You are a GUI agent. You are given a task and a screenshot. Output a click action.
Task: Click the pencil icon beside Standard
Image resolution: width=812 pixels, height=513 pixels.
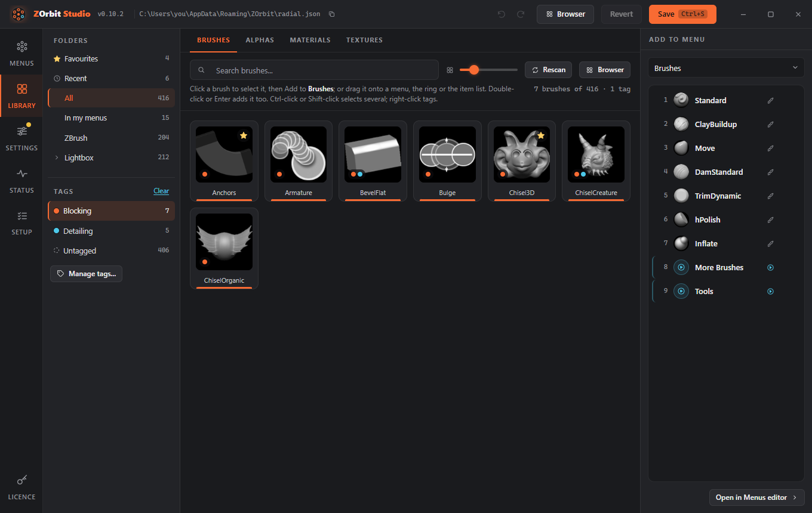[x=770, y=100]
